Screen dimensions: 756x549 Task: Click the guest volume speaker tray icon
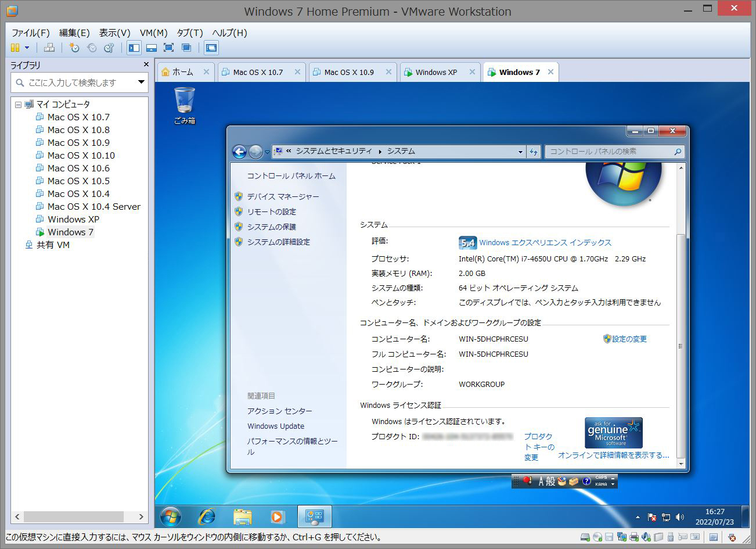680,516
